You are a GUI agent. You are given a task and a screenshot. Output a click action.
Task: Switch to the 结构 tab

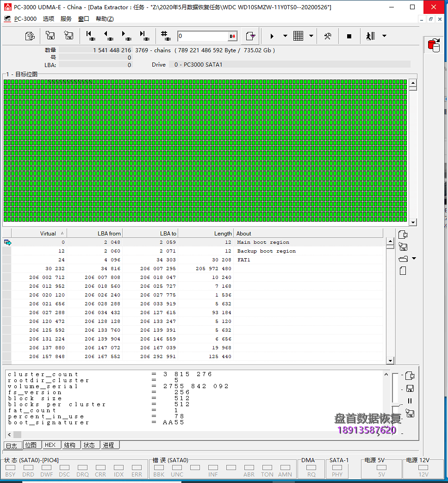[70, 445]
